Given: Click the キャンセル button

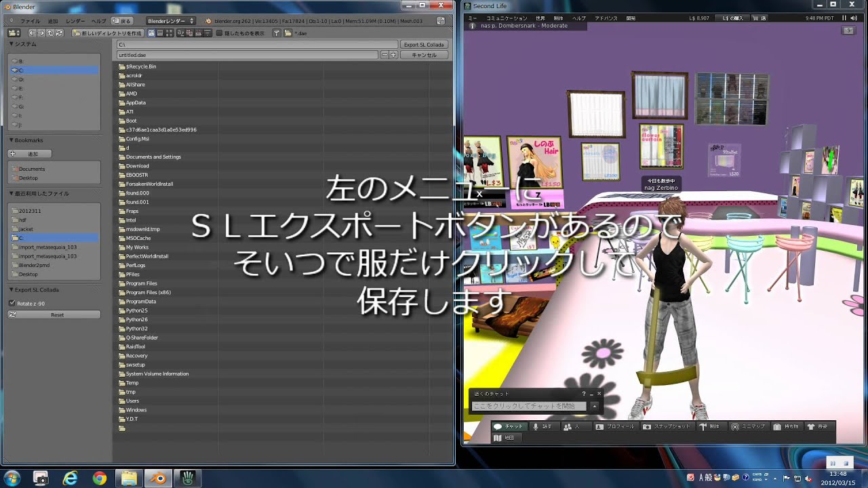Looking at the screenshot, I should pos(424,55).
